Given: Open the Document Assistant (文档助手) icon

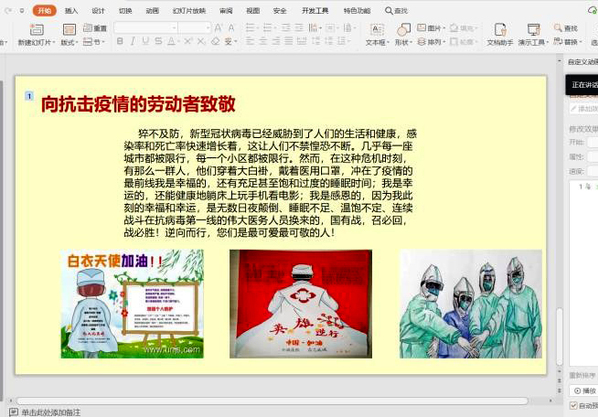Looking at the screenshot, I should click(500, 29).
